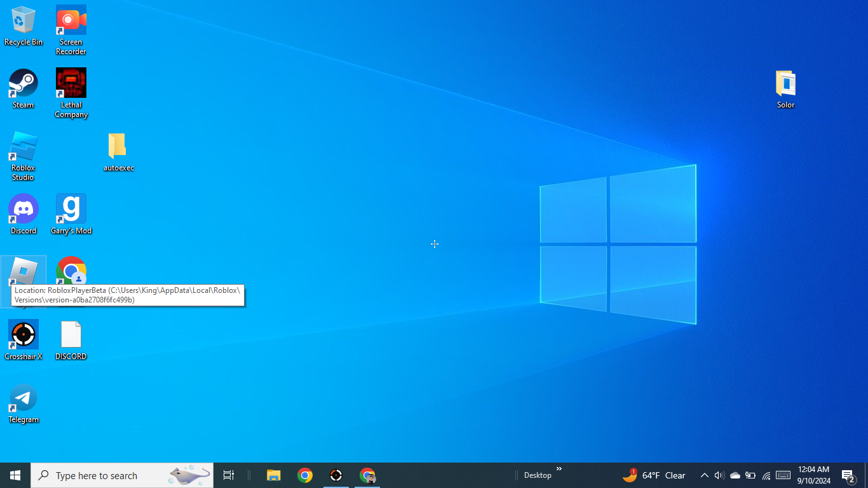868x488 pixels.
Task: Select the Roblox Studio desktop shortcut
Action: (x=24, y=156)
